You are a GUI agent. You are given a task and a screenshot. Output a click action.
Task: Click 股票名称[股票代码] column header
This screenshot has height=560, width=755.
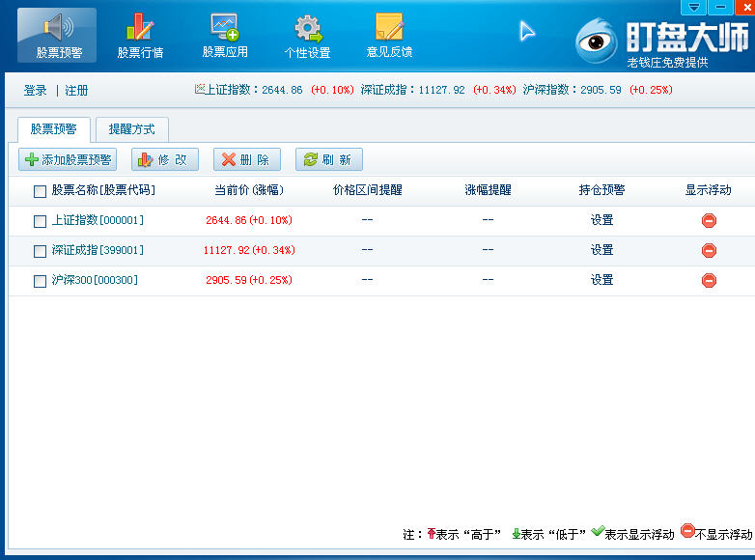coord(103,190)
